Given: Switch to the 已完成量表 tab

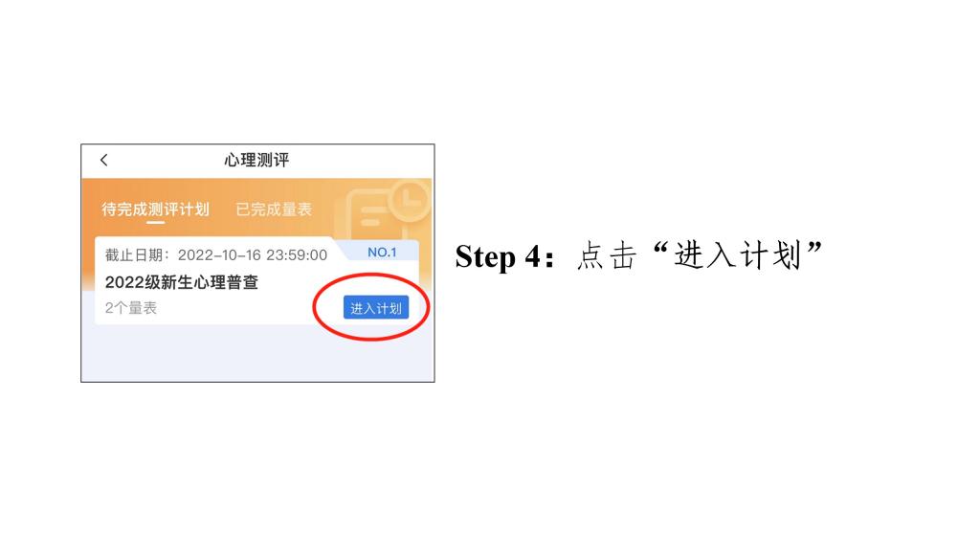Looking at the screenshot, I should point(274,209).
